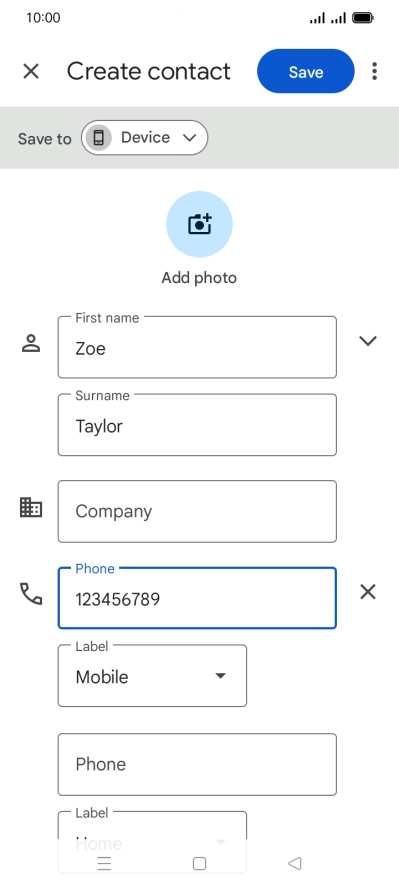Expand more name fields with the chevron

click(x=368, y=340)
